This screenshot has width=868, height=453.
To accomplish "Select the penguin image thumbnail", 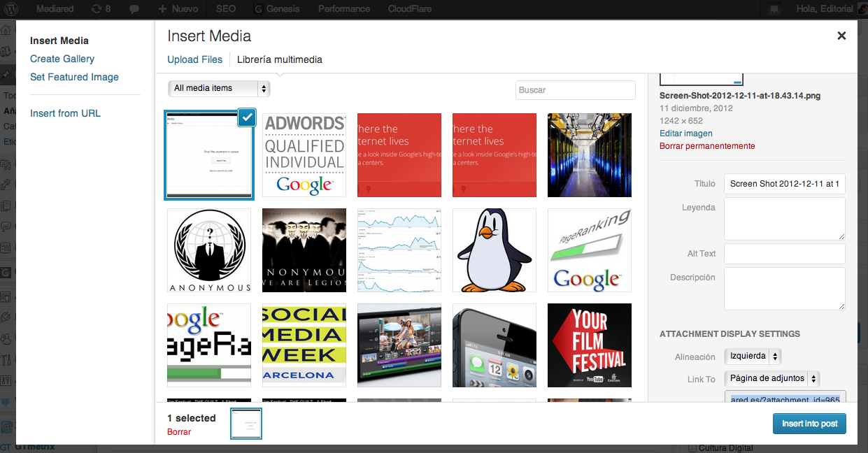I will click(x=495, y=250).
